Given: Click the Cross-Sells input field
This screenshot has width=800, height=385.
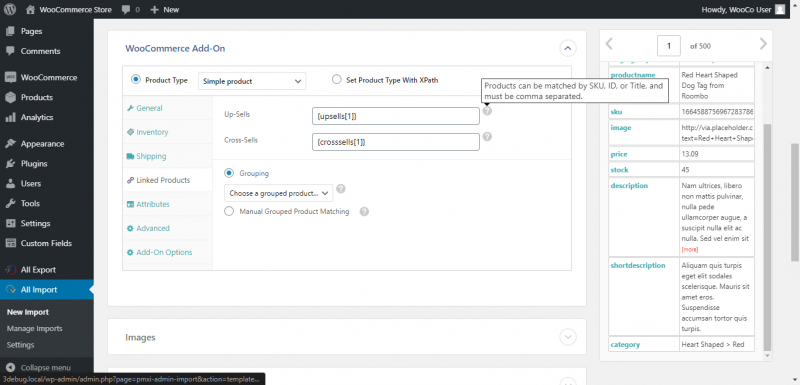Looking at the screenshot, I should click(395, 142).
